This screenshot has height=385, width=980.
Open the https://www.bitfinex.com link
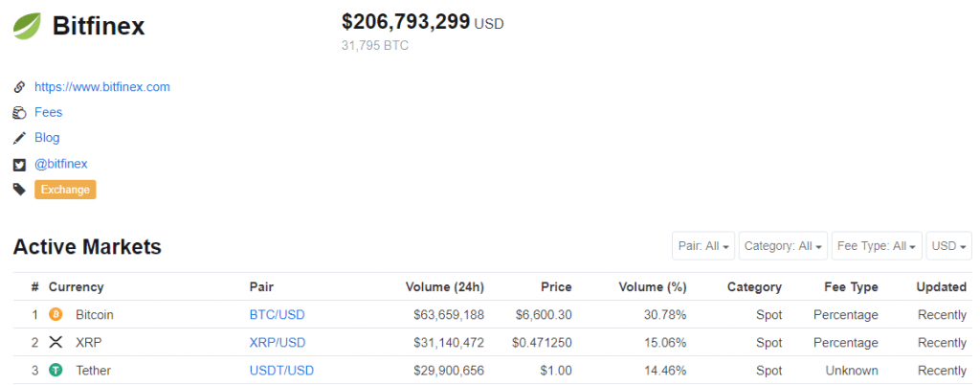102,87
